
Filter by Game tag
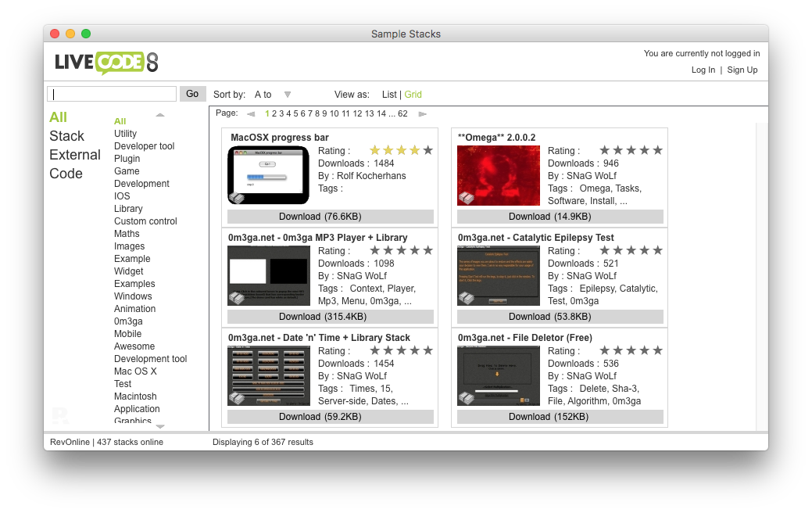pos(127,171)
